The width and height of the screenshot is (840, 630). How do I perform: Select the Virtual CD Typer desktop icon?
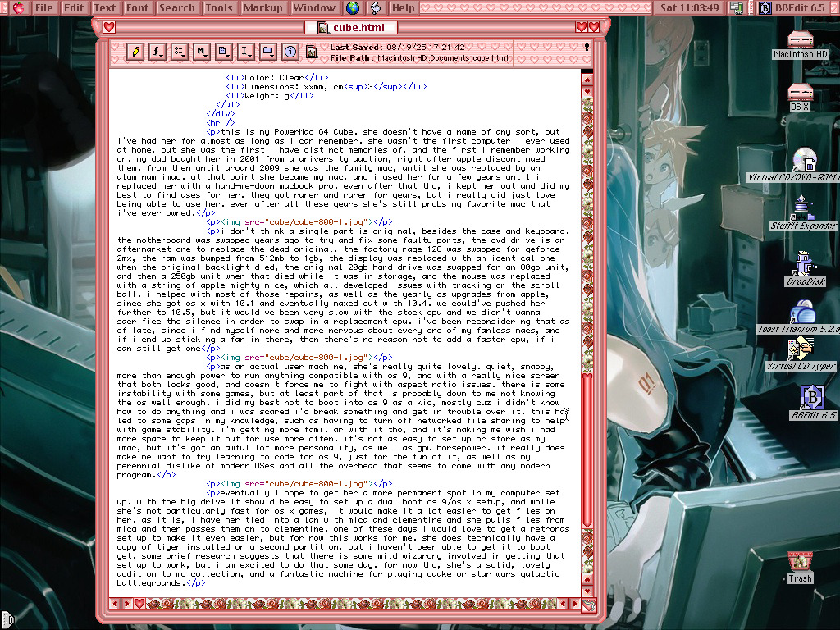(801, 354)
